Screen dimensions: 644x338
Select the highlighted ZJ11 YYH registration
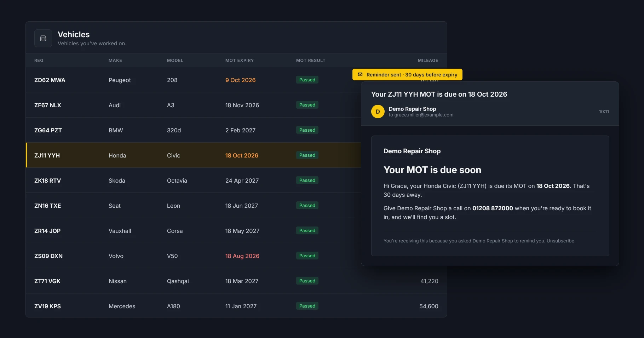(47, 155)
